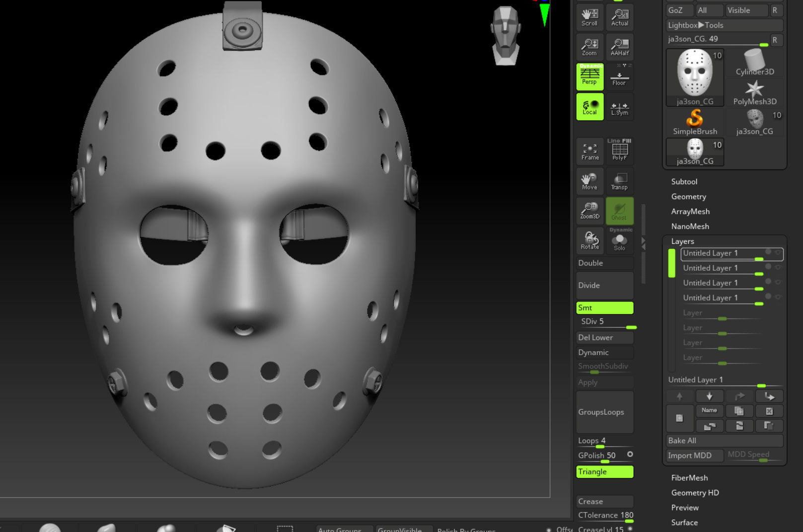Screen dimensions: 803x532
Task: Toggle Persp perspective mode
Action: point(589,76)
